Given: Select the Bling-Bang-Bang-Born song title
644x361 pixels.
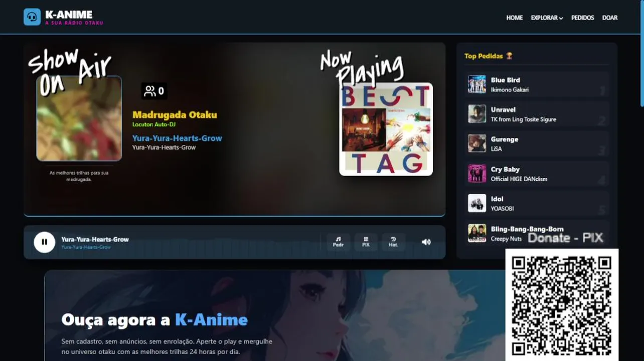Looking at the screenshot, I should pyautogui.click(x=527, y=229).
